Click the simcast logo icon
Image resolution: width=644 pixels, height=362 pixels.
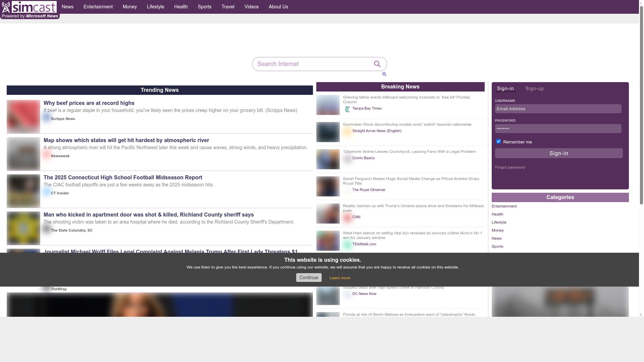tap(7, 7)
